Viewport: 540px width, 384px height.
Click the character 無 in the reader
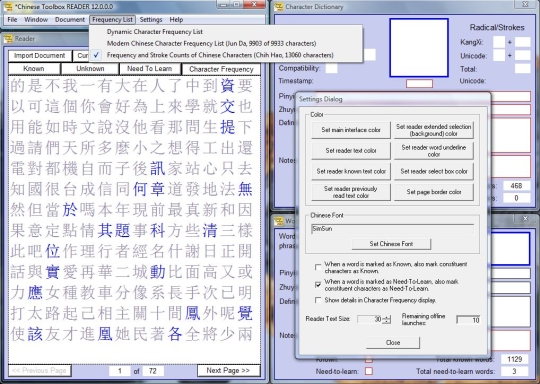click(x=245, y=189)
